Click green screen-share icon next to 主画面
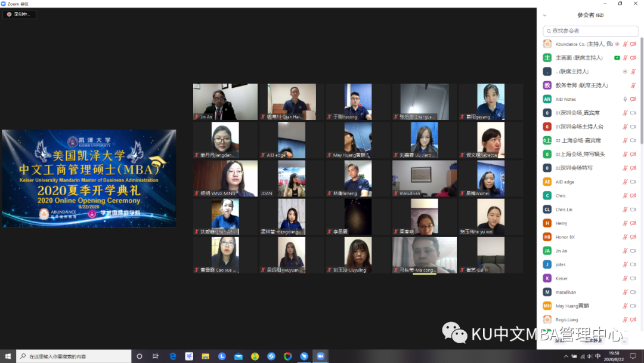The image size is (644, 363). tap(617, 58)
